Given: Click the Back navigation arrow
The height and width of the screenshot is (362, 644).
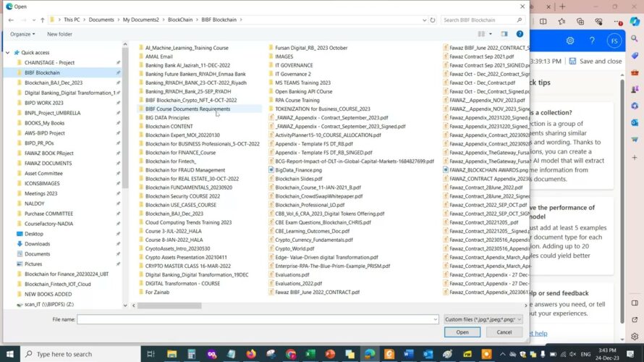Looking at the screenshot, I should point(11,20).
